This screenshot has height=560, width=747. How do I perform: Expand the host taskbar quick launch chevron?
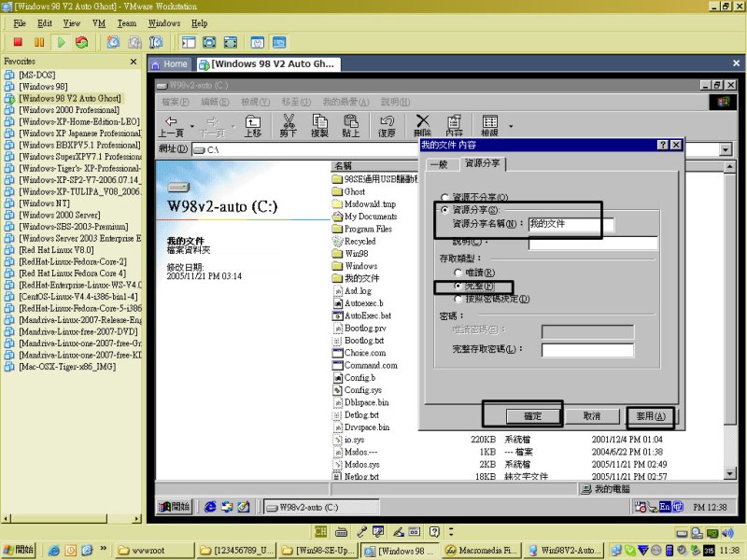[x=103, y=548]
